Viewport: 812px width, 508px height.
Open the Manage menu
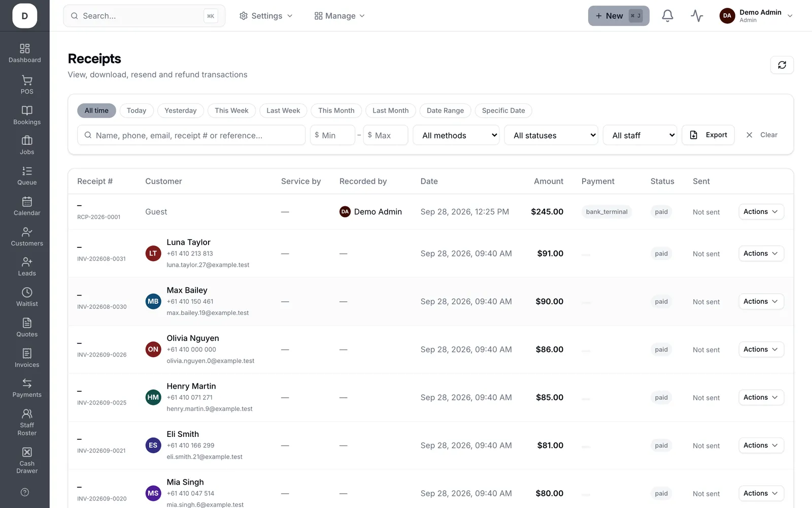point(340,16)
